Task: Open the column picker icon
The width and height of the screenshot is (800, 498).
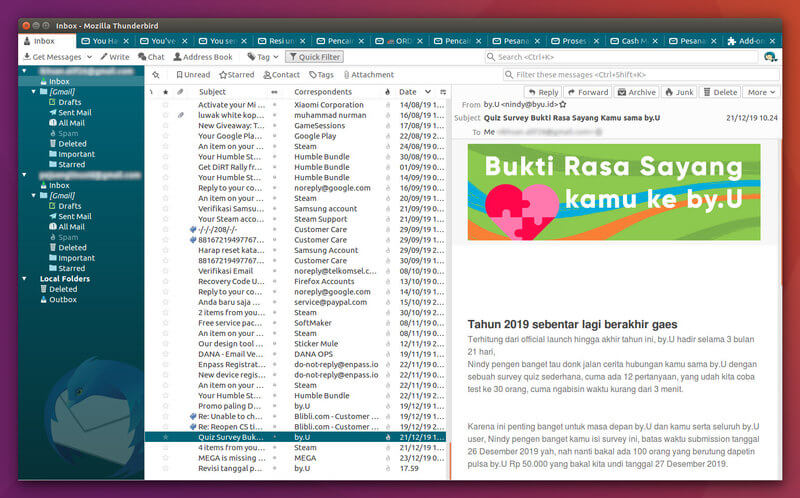Action: [x=443, y=92]
